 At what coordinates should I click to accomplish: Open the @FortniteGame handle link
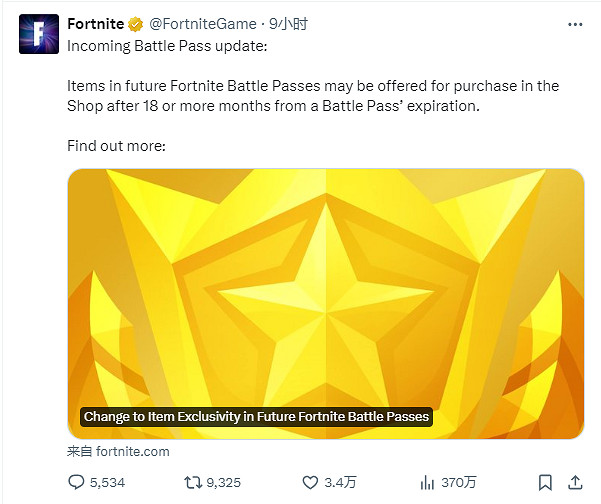(201, 25)
